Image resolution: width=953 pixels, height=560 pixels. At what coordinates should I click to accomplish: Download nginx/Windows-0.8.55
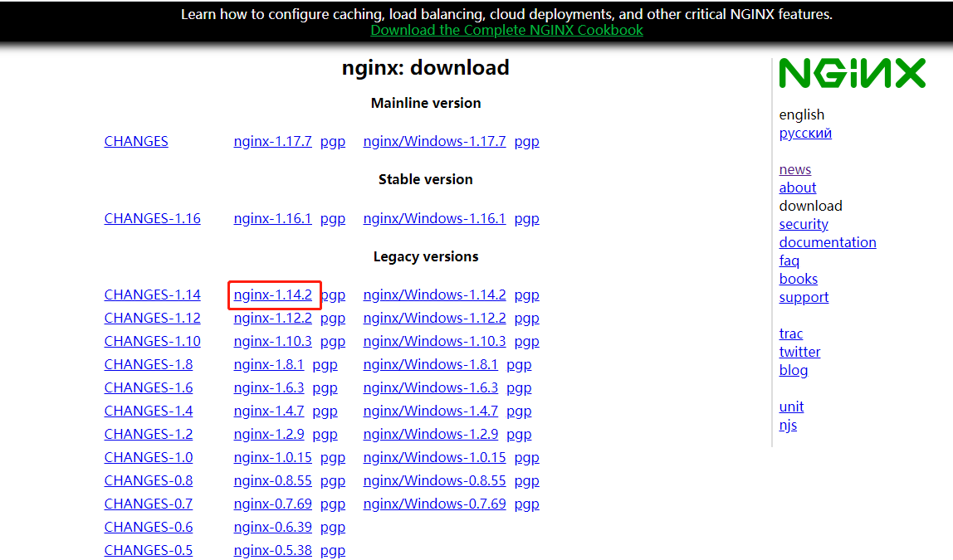tap(434, 480)
